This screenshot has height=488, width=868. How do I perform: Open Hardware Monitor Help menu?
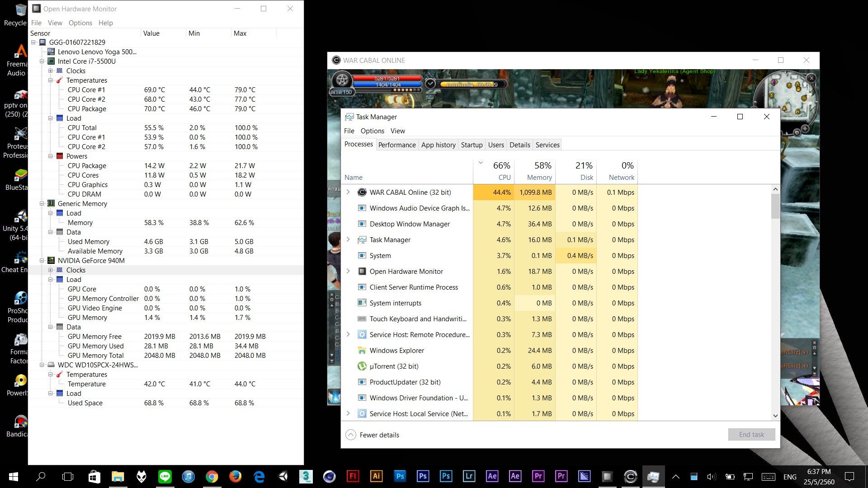click(x=106, y=23)
